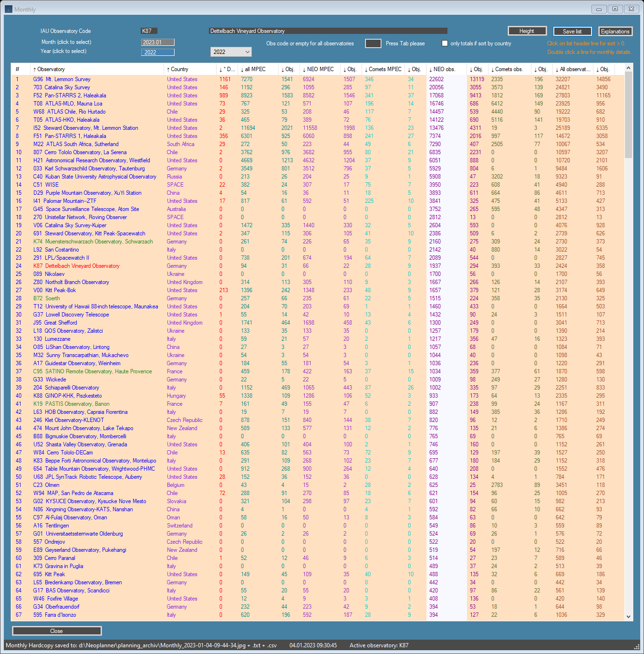
Task: Sort by 'NEO obs.' column header
Action: pos(446,69)
